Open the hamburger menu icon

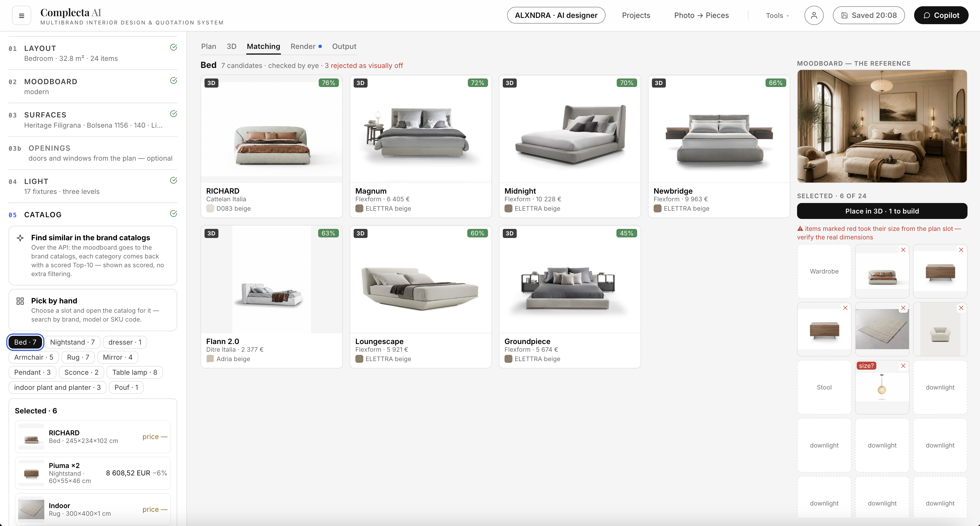tap(21, 16)
